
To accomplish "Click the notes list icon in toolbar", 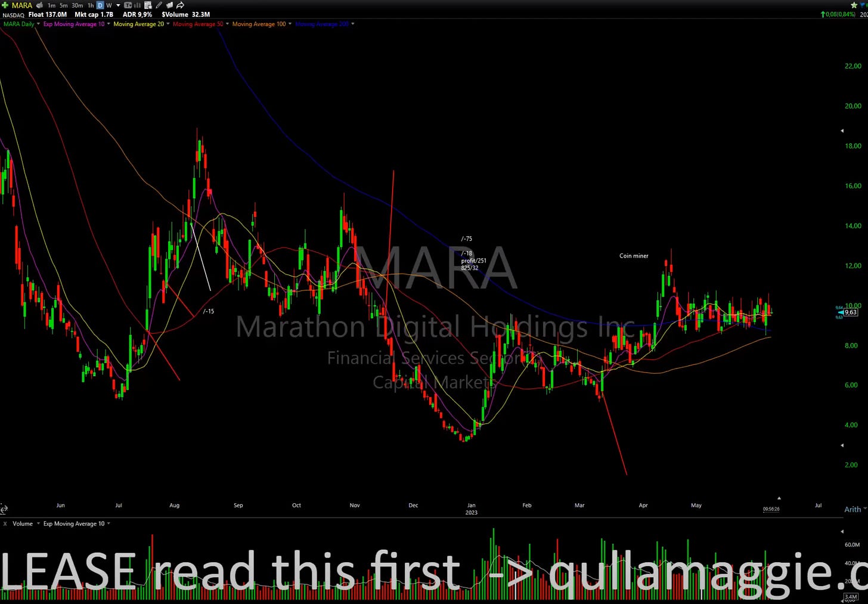I will [x=148, y=5].
